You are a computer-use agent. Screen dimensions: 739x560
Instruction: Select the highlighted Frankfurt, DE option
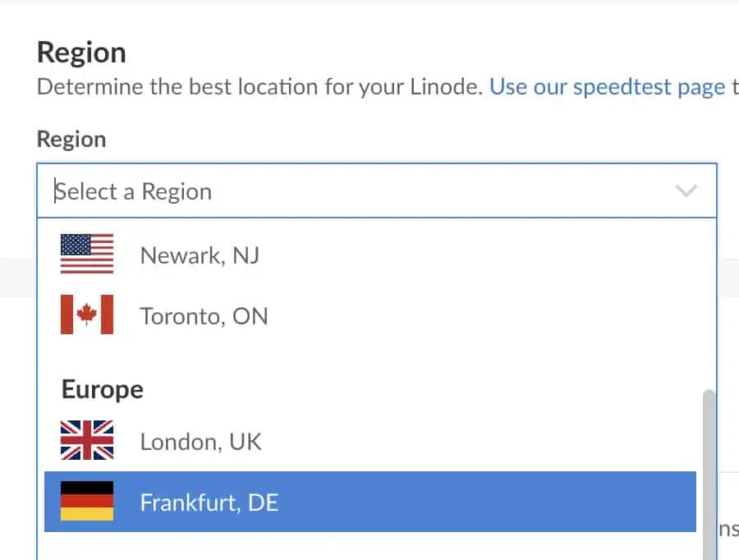coord(209,502)
